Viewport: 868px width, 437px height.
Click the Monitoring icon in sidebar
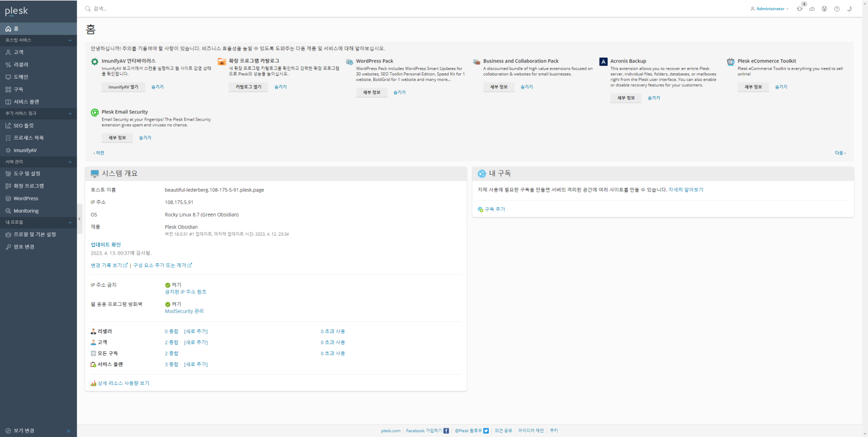8,211
